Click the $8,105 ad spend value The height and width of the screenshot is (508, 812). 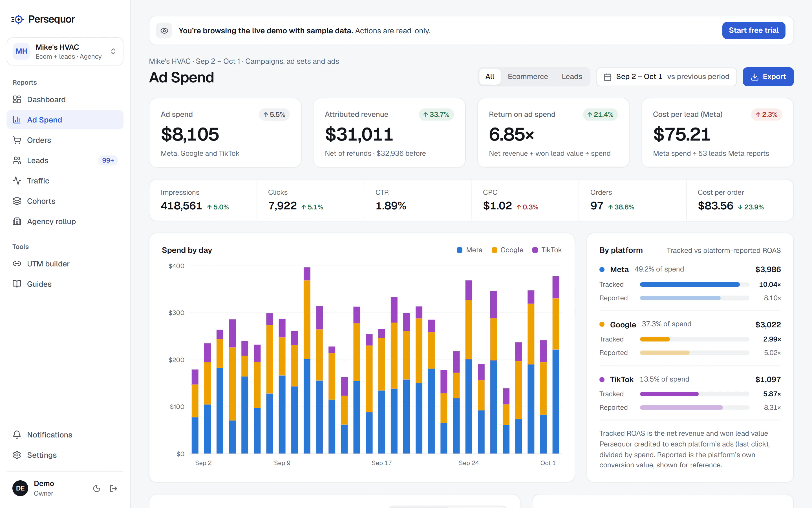click(x=190, y=134)
